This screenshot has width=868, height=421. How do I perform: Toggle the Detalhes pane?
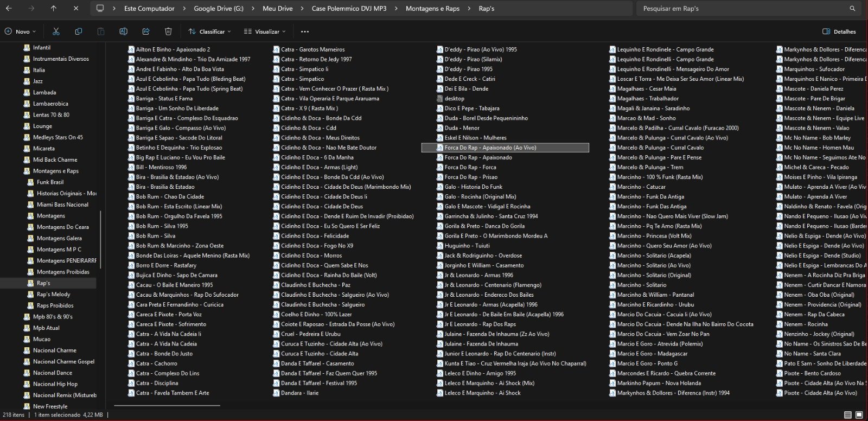[839, 31]
